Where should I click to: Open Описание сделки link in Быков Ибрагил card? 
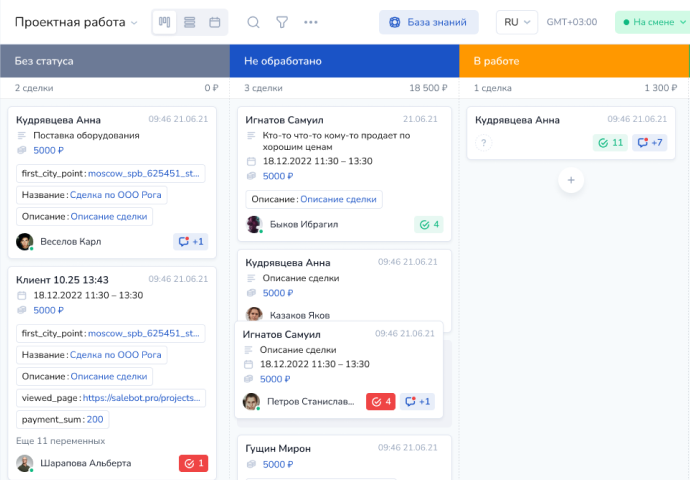click(x=338, y=199)
